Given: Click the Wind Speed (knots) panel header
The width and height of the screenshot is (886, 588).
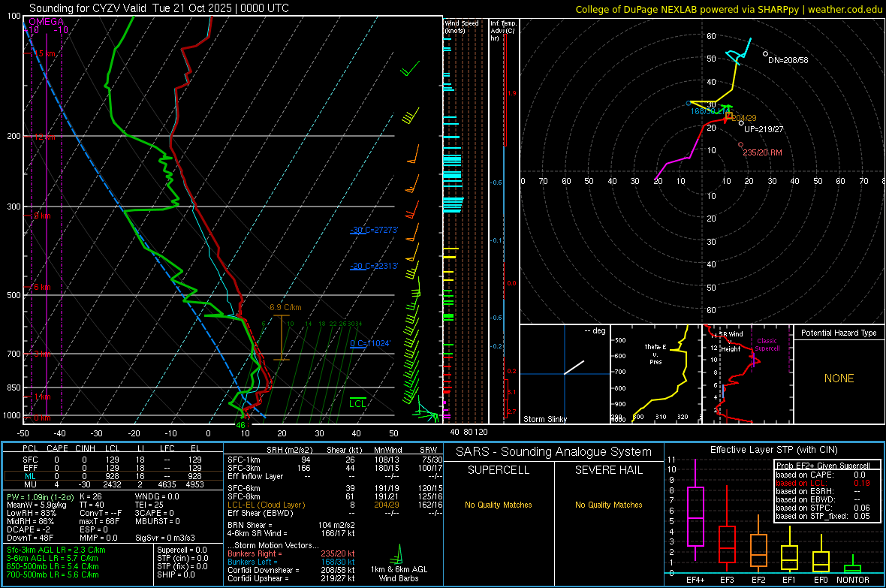Looking at the screenshot, I should click(x=461, y=26).
